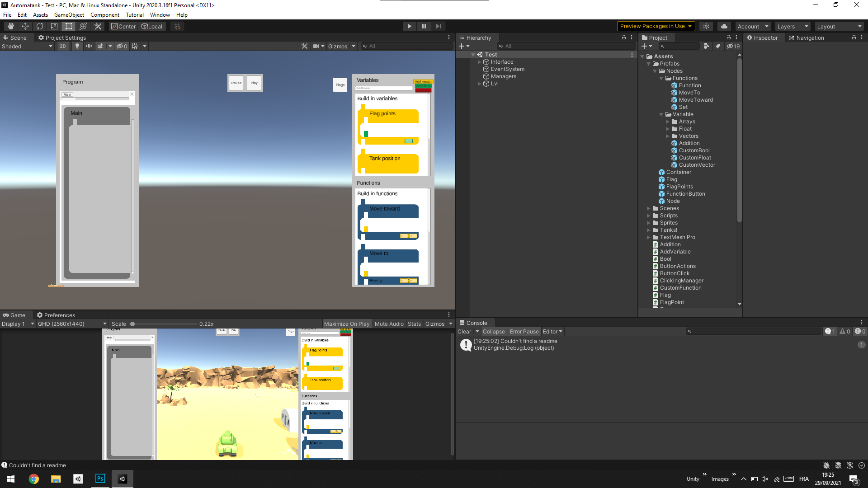The image size is (868, 488).
Task: Open the Account dropdown
Action: click(x=753, y=26)
